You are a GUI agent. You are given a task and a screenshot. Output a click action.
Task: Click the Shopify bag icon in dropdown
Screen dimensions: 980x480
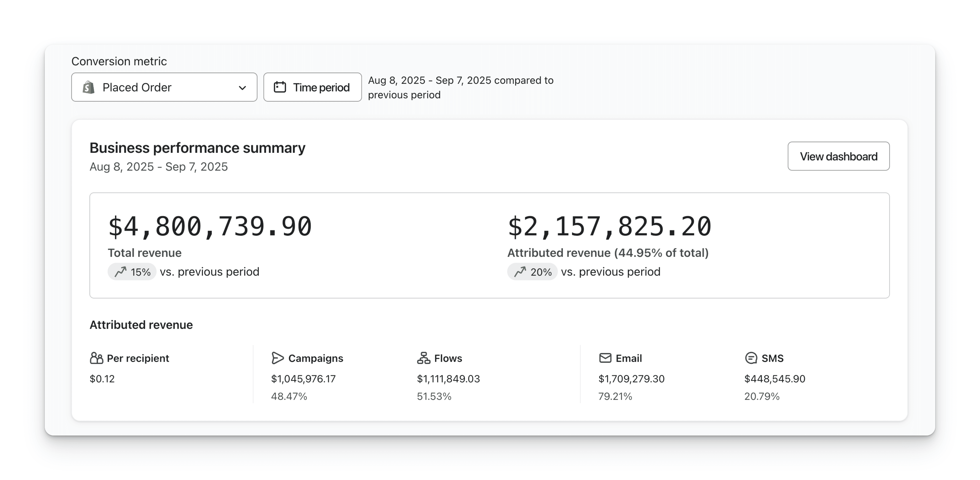click(88, 87)
